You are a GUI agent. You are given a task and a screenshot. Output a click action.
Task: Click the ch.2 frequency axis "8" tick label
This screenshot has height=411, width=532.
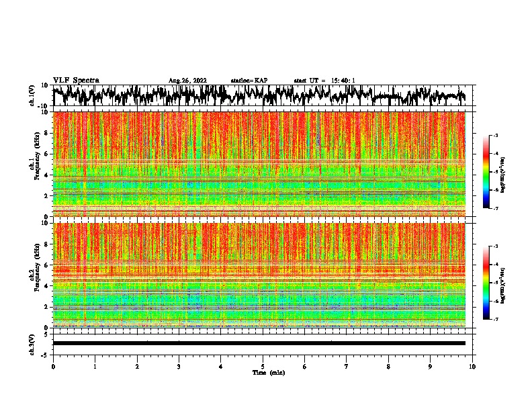[x=47, y=244]
